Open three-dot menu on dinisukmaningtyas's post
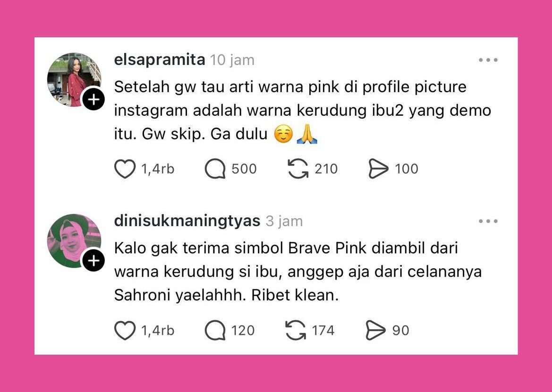Viewport: 552px width, 392px height. [x=488, y=222]
